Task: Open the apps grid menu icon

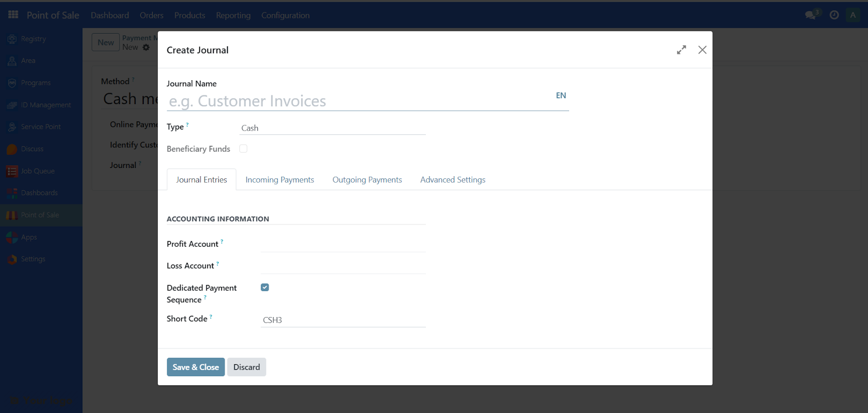Action: tap(13, 15)
